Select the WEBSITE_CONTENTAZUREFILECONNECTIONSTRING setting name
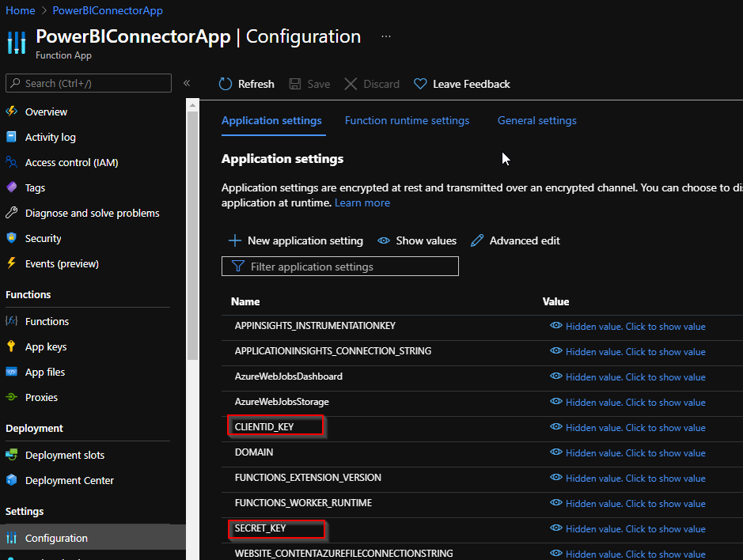Image resolution: width=743 pixels, height=560 pixels. (343, 554)
